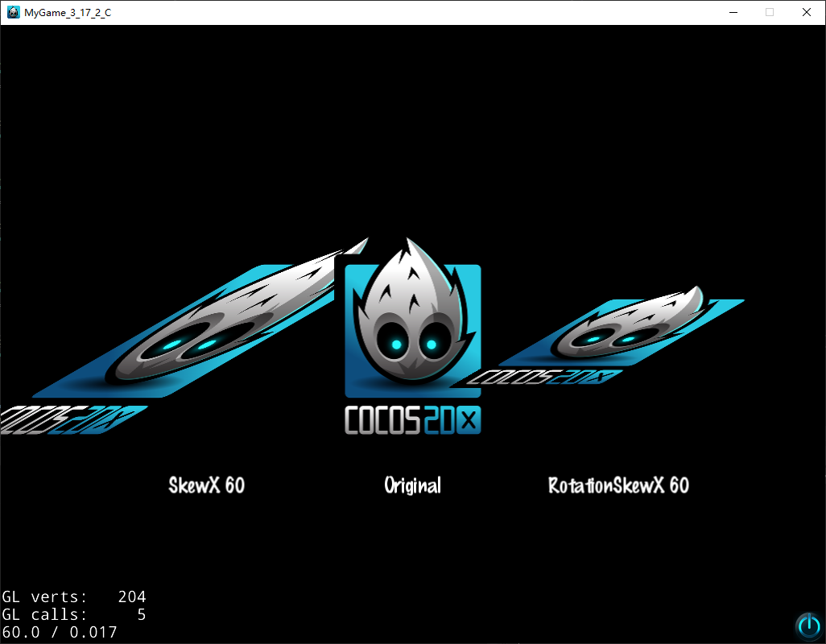The width and height of the screenshot is (826, 644).
Task: Click the app icon in the title bar
Action: (x=13, y=12)
